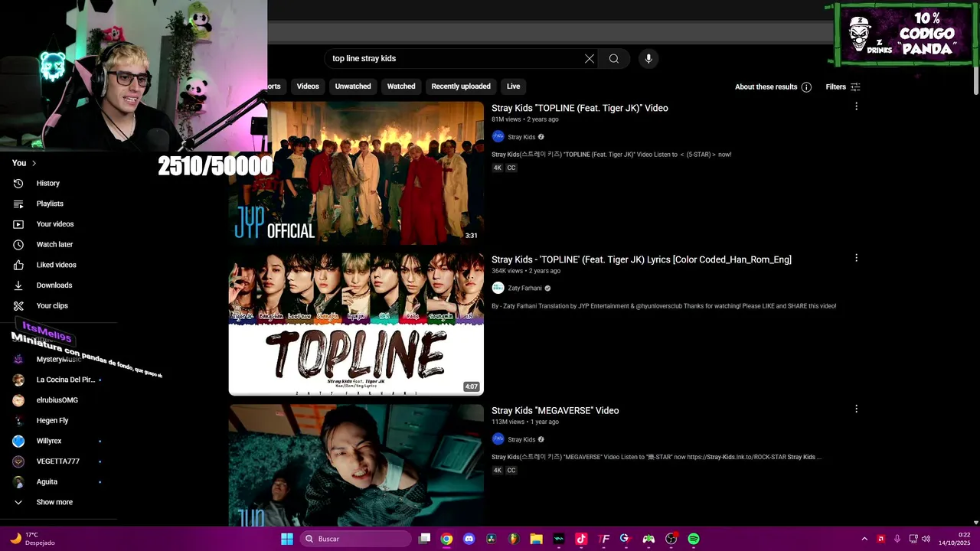Clear the search box with the X icon
This screenshot has height=551, width=980.
click(590, 59)
